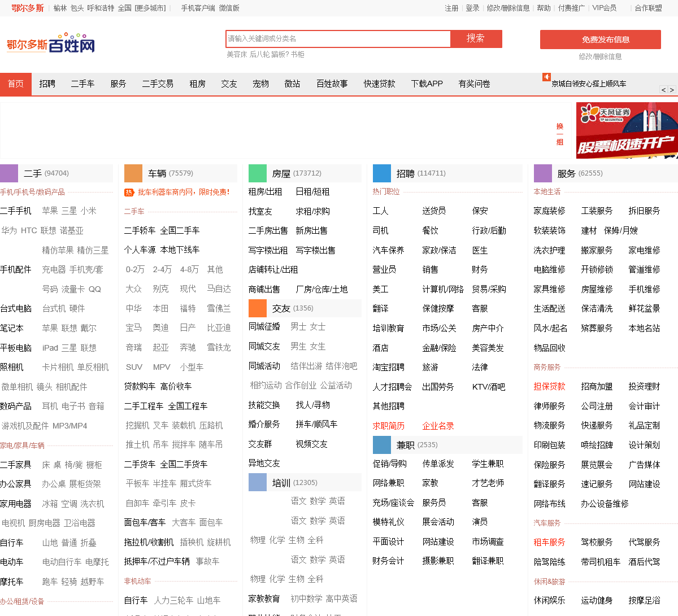The image size is (678, 616).
Task: Click the purple 二手 category square icon
Action: pos(9,173)
